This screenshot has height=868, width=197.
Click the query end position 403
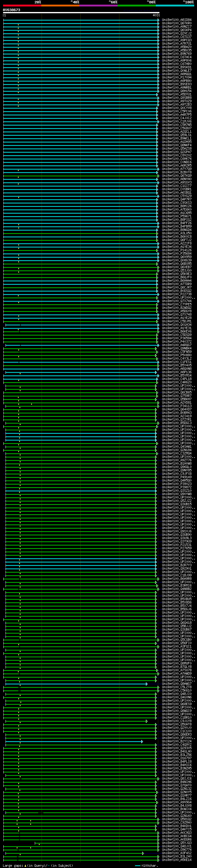(155, 15)
